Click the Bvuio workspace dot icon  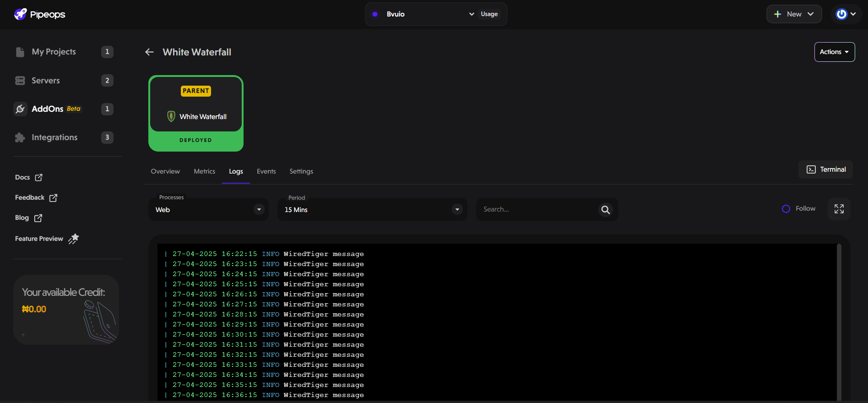(x=375, y=14)
